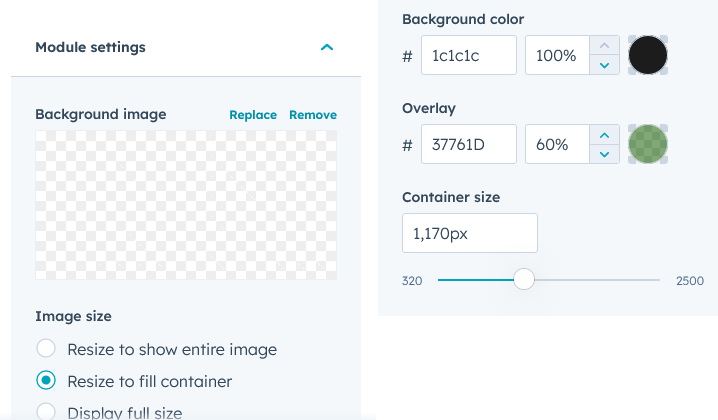Image resolution: width=718 pixels, height=420 pixels.
Task: Click the background image preview area
Action: click(x=186, y=205)
